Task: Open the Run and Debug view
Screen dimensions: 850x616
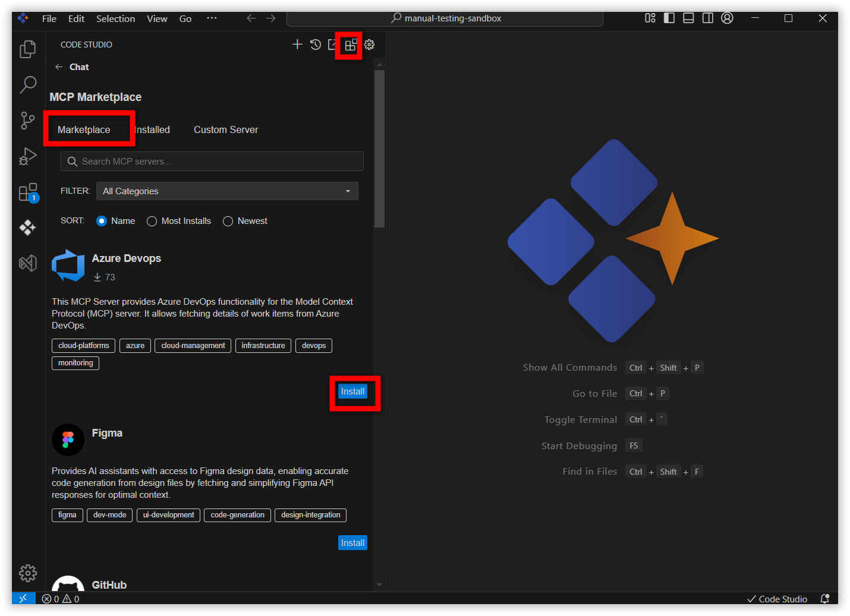Action: [x=28, y=156]
